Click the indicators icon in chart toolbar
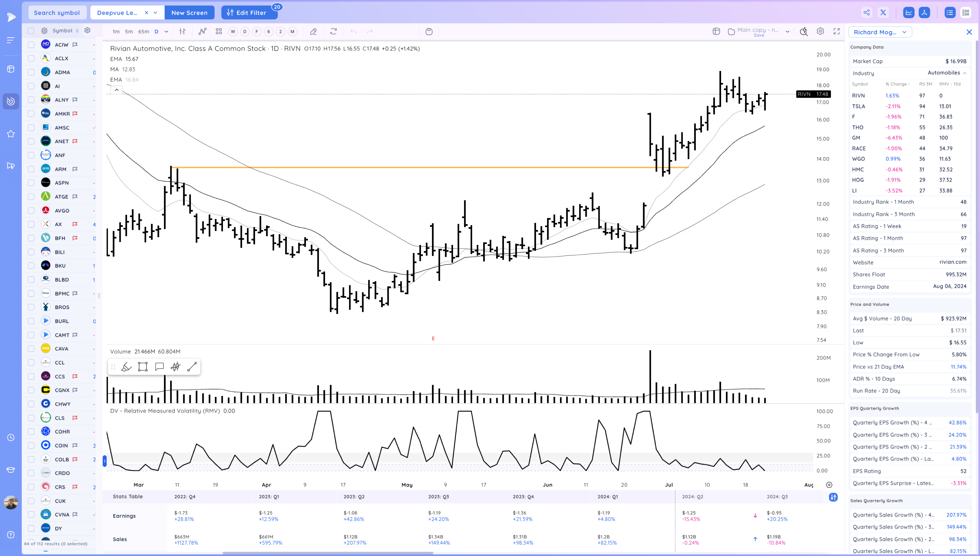Image resolution: width=980 pixels, height=556 pixels. (202, 32)
